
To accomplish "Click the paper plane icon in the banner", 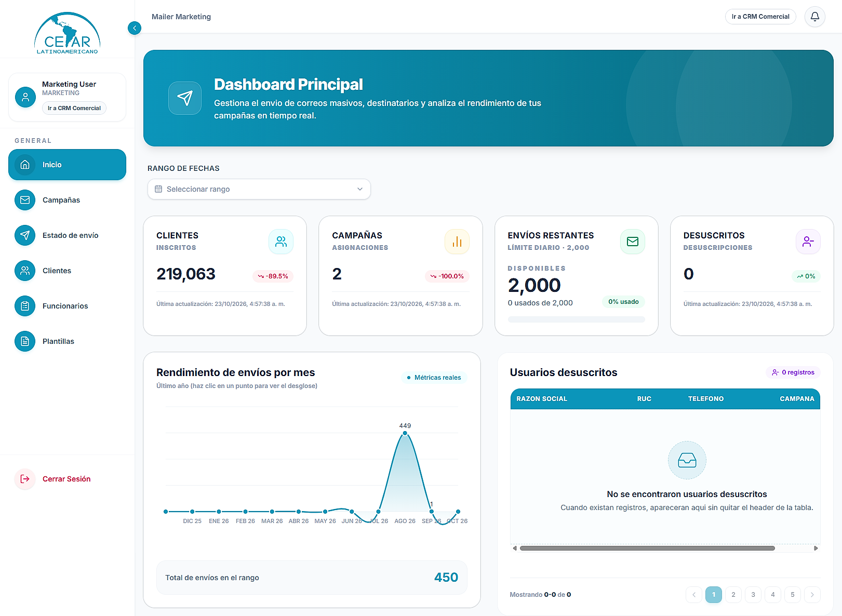I will [x=185, y=98].
